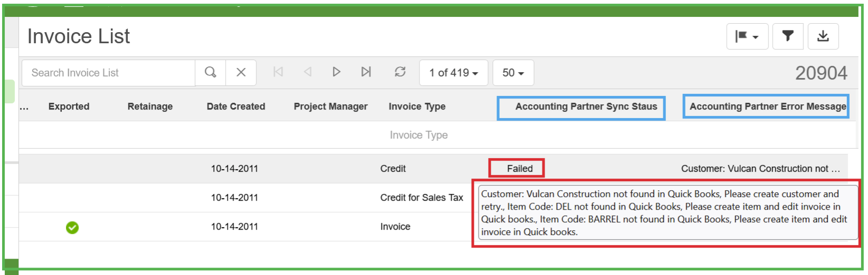Focus the Search Invoice List field
This screenshot has width=868, height=275.
(x=108, y=73)
